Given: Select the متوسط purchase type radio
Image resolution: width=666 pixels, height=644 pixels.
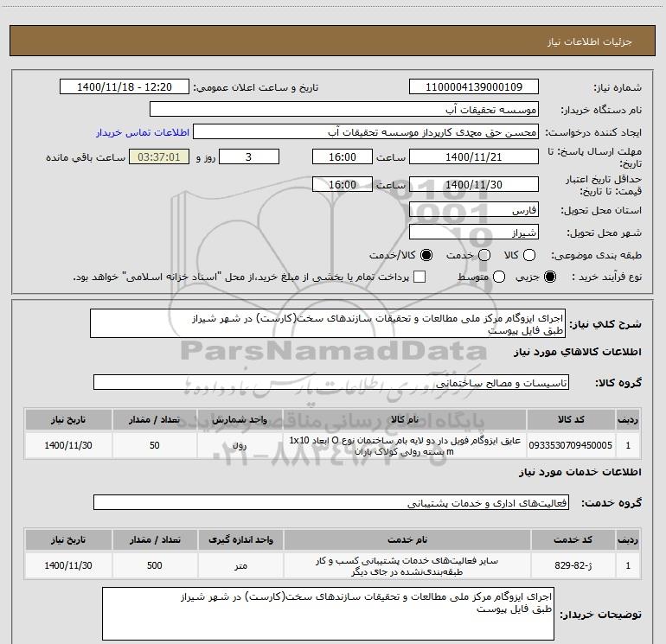Looking at the screenshot, I should click(499, 277).
